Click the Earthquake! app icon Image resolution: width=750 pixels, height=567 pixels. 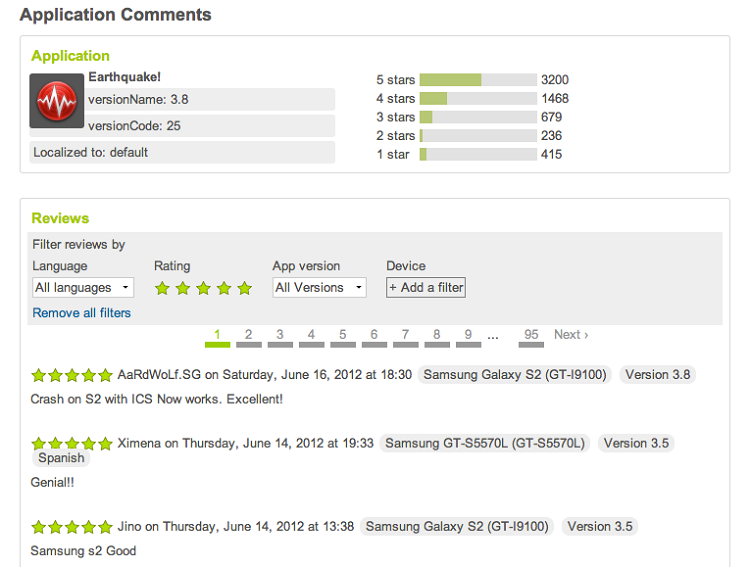56,100
